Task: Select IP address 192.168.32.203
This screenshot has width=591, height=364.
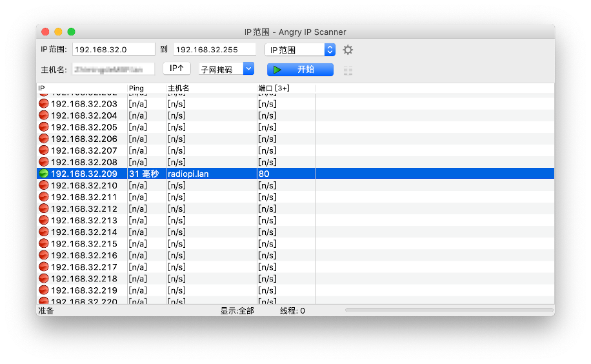Action: click(x=84, y=104)
